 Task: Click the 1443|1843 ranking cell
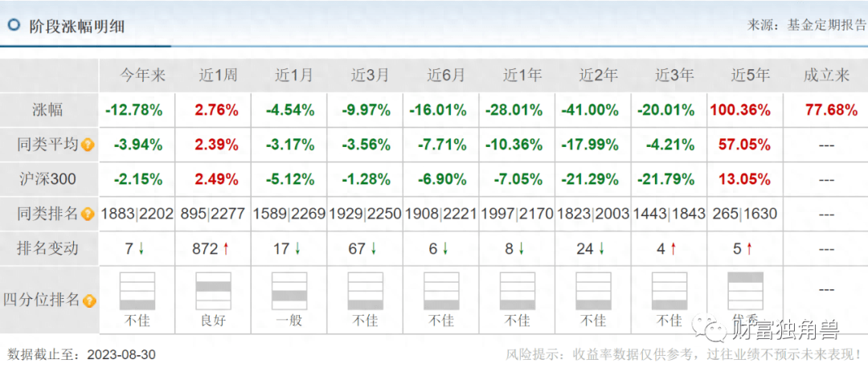[x=669, y=215]
